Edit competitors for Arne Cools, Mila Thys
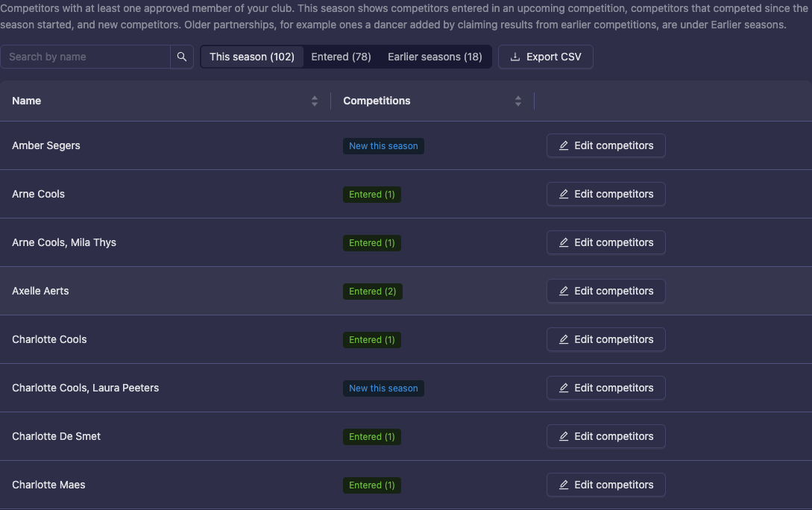812x510 pixels. pyautogui.click(x=606, y=242)
